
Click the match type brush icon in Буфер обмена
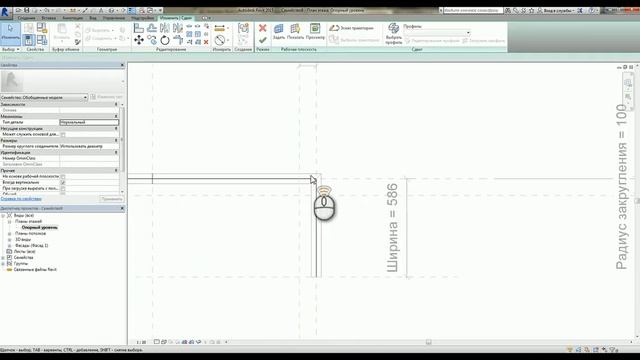78,42
